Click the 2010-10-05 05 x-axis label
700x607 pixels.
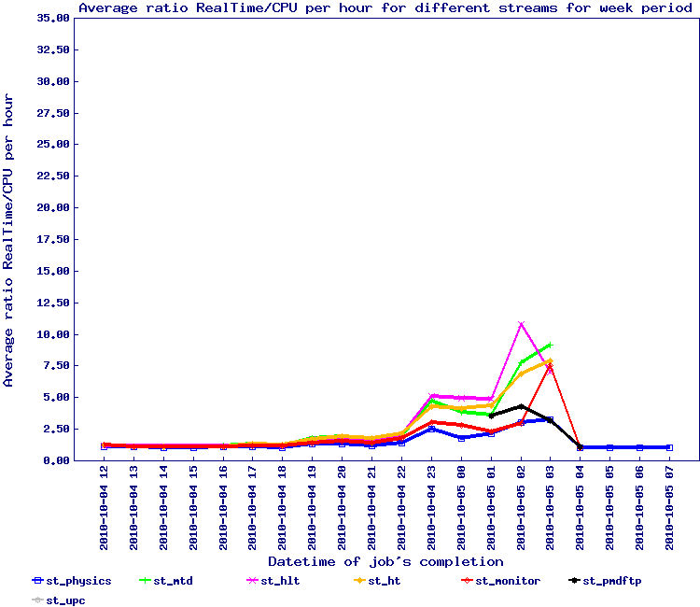pos(609,508)
